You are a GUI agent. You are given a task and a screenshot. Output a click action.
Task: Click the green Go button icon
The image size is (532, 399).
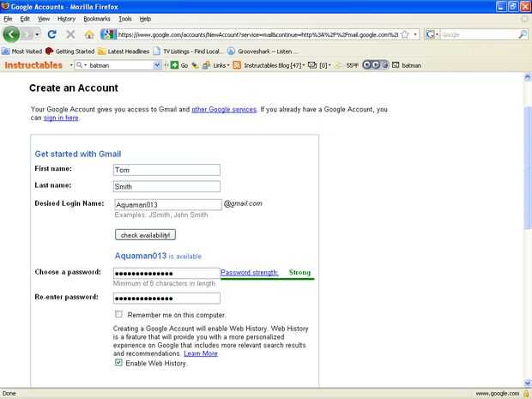tap(174, 65)
